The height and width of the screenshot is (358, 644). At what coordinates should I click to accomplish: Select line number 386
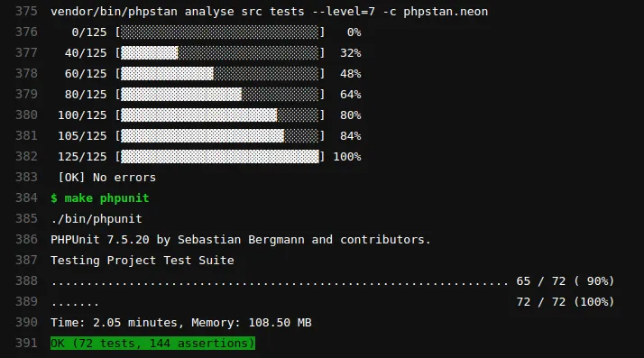coord(26,239)
